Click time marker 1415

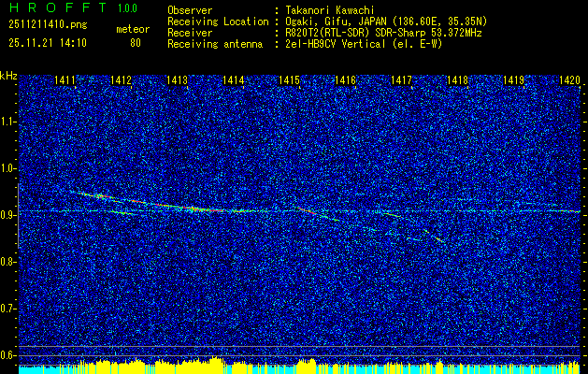[289, 79]
